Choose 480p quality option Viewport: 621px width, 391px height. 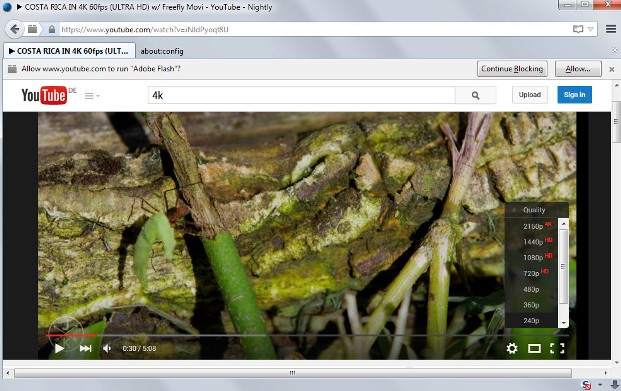click(531, 290)
